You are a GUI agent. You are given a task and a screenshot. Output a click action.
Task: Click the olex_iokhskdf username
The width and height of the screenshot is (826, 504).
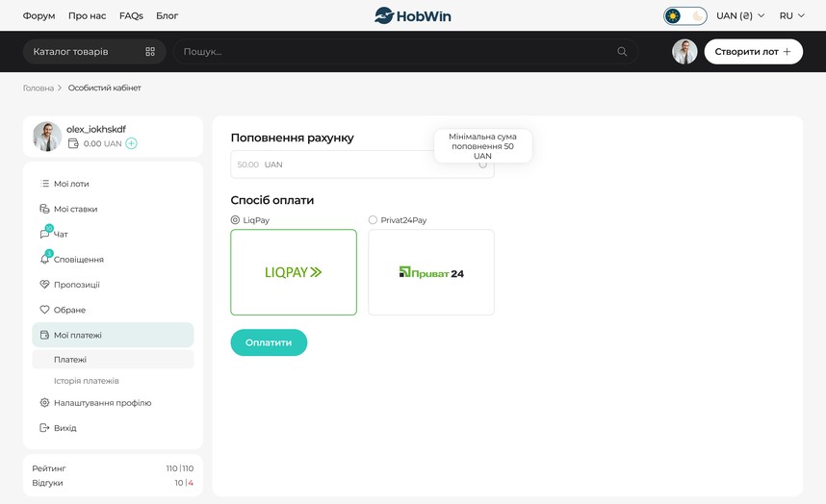(x=96, y=129)
